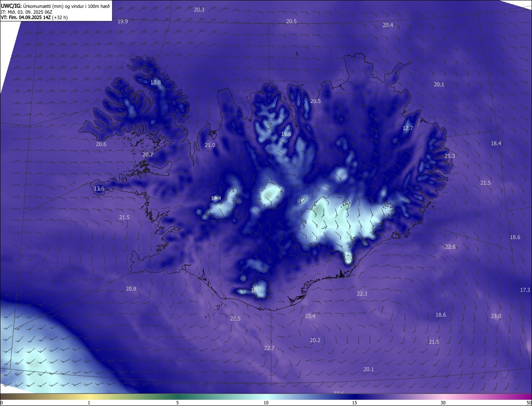Select the 30 tick on the color scale
Screen dimensions: 532x406
[x=443, y=403]
